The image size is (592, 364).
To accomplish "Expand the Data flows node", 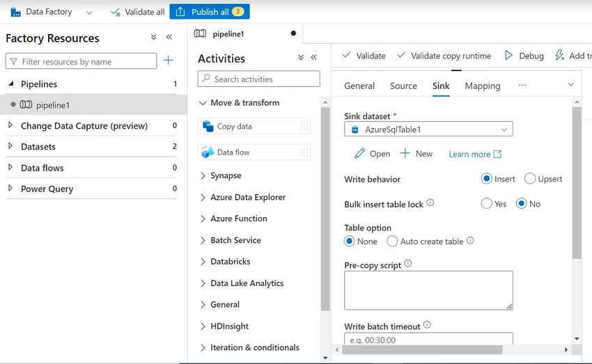I will pos(10,167).
